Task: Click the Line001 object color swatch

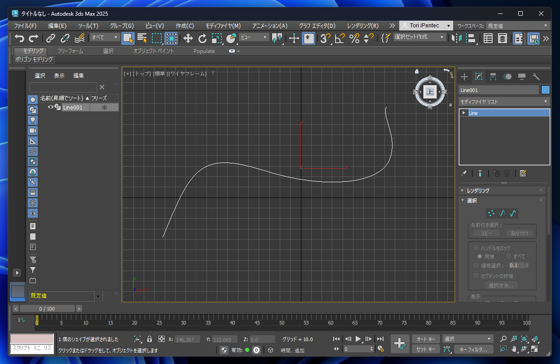Action: click(x=545, y=90)
